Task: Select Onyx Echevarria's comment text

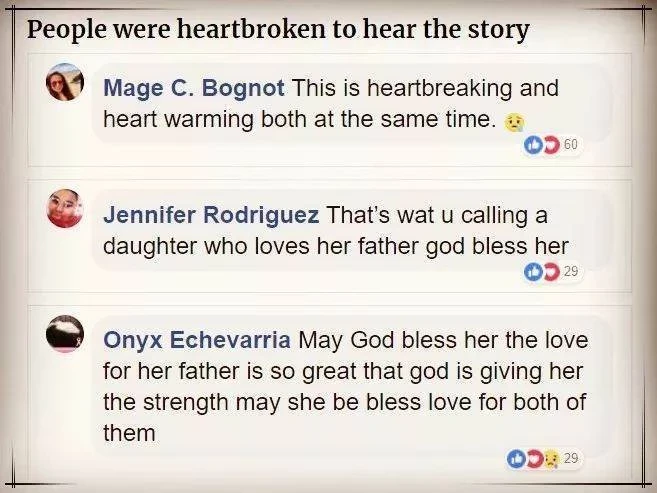Action: click(345, 386)
